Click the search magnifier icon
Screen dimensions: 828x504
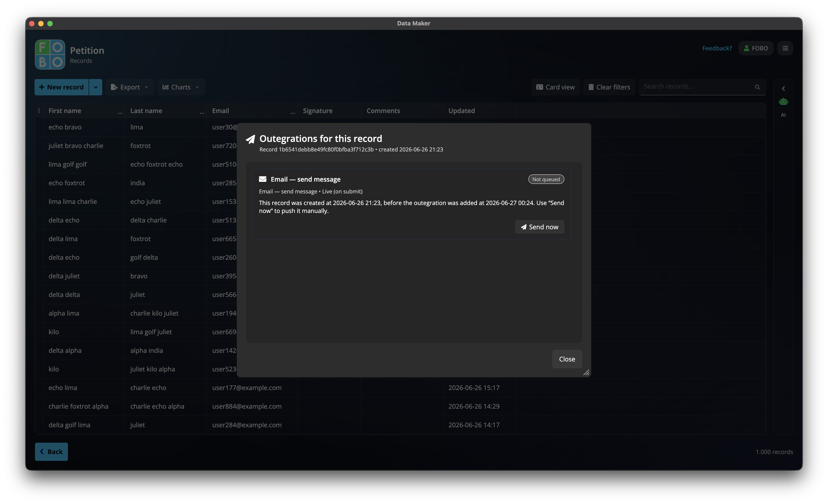click(x=757, y=87)
